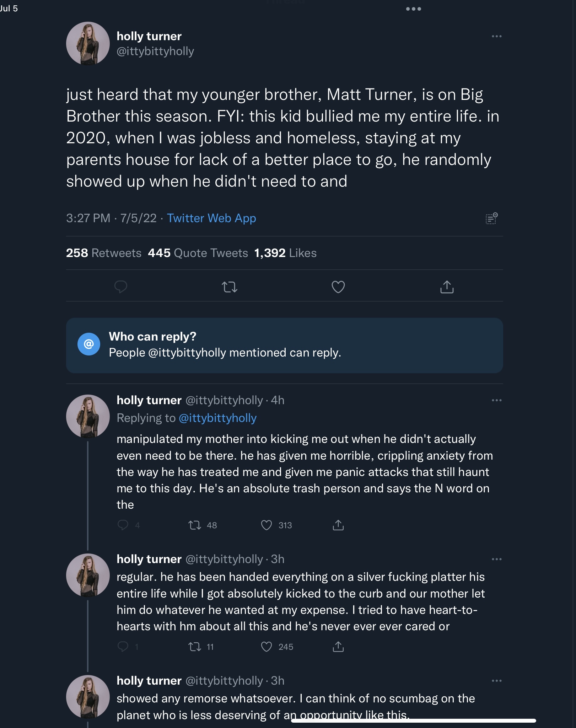Open tweet analytics icon beside Twitter Web App
Viewport: 576px width, 728px height.
[x=491, y=218]
